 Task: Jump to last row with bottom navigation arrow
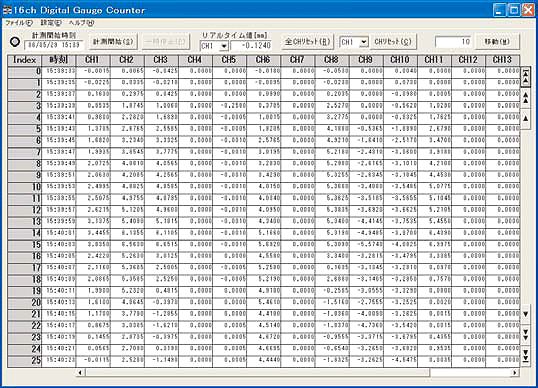coord(525,355)
